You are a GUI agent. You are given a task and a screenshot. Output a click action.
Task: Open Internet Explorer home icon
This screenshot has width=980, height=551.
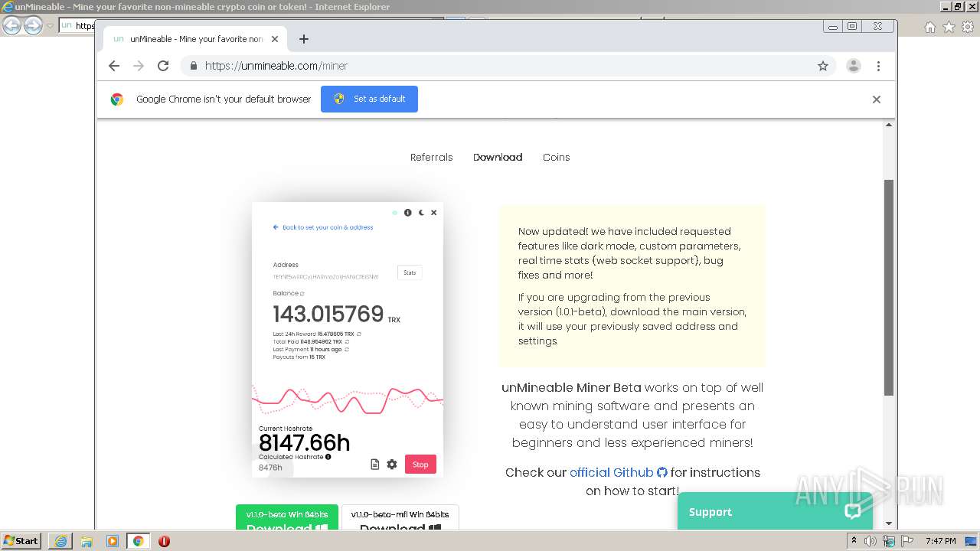tap(929, 27)
